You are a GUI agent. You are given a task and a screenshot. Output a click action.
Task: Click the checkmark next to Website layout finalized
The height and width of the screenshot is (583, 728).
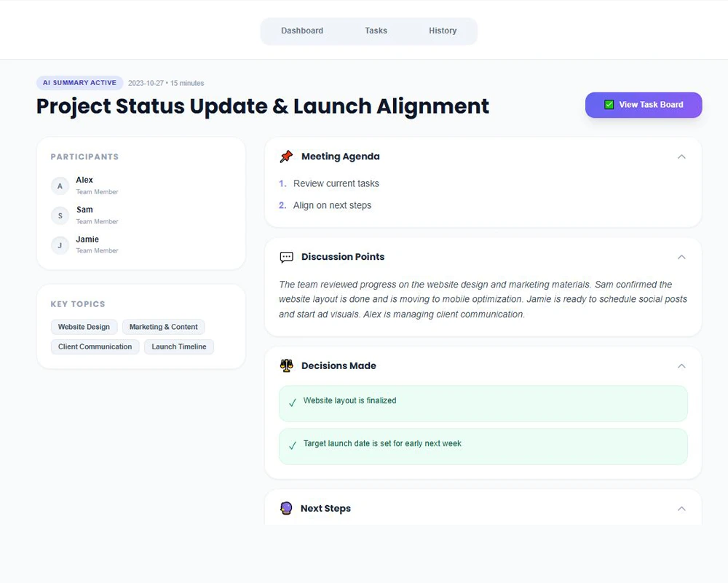[x=293, y=402]
